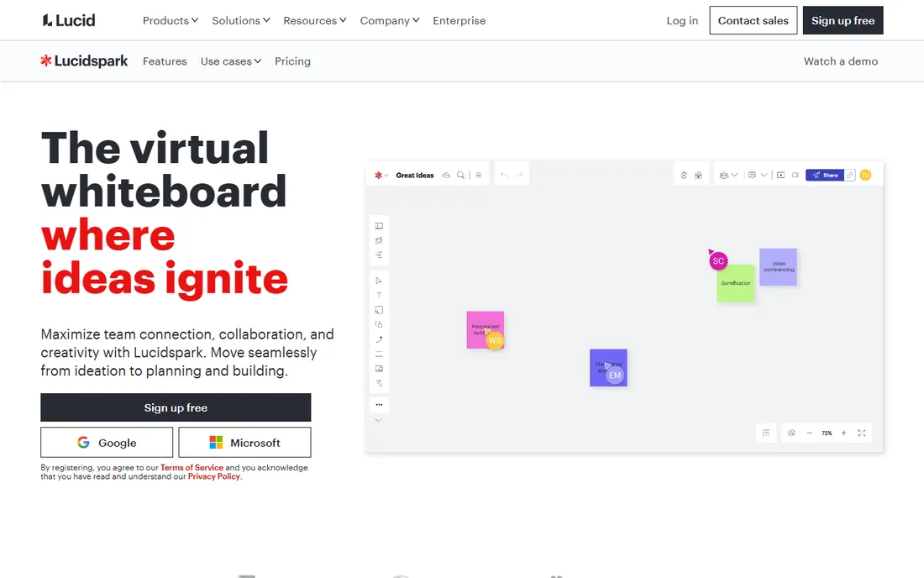Sign up with Microsoft
This screenshot has height=578, width=924.
point(244,443)
